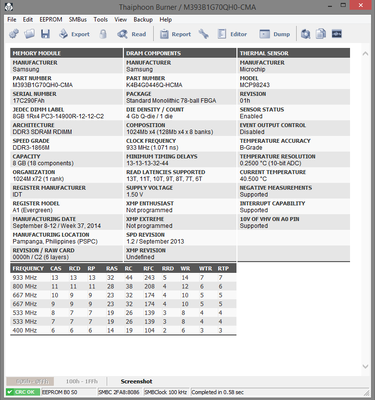The image size is (375, 400).
Task: Open the SMBus menu
Action: pos(78,20)
